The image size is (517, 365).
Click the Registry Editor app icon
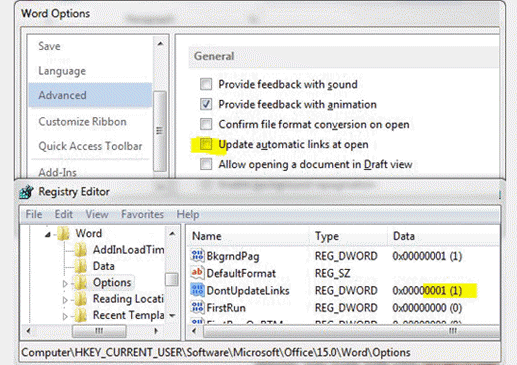(27, 192)
